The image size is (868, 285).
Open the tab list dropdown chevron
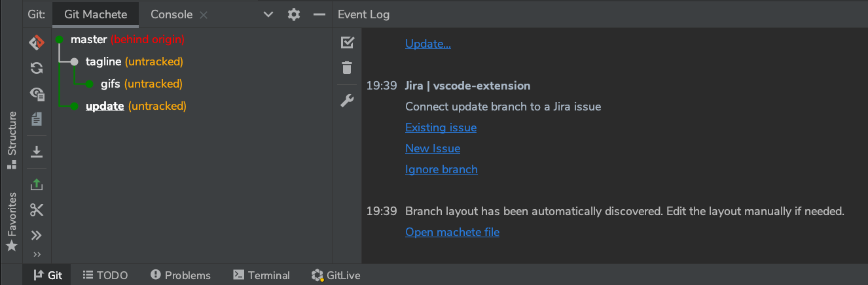(268, 14)
